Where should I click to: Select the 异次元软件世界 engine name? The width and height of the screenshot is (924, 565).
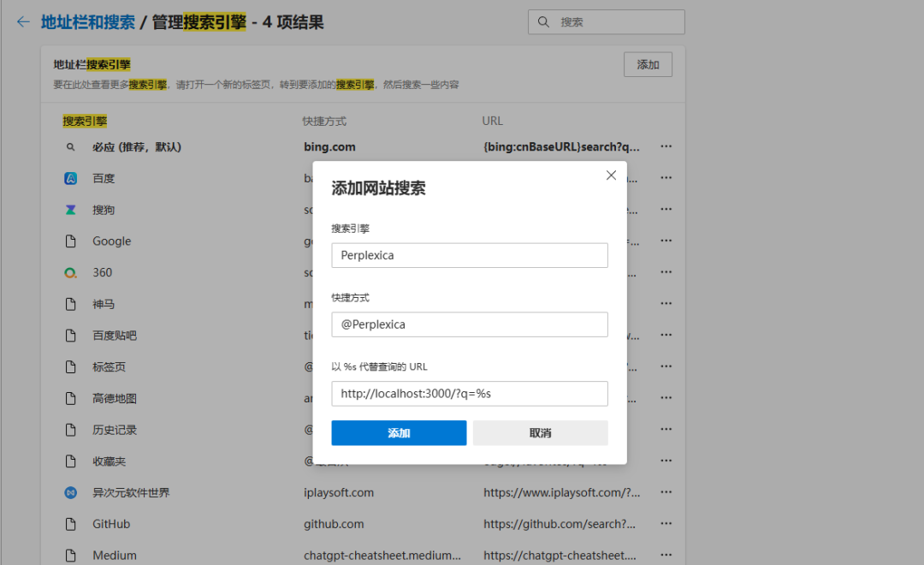(x=131, y=492)
